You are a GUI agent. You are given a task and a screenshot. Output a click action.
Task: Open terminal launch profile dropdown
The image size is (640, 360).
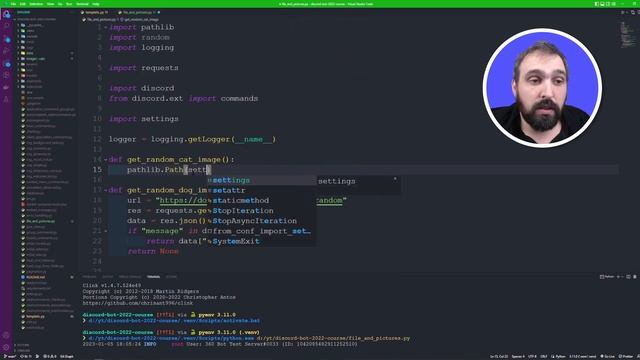[621, 277]
